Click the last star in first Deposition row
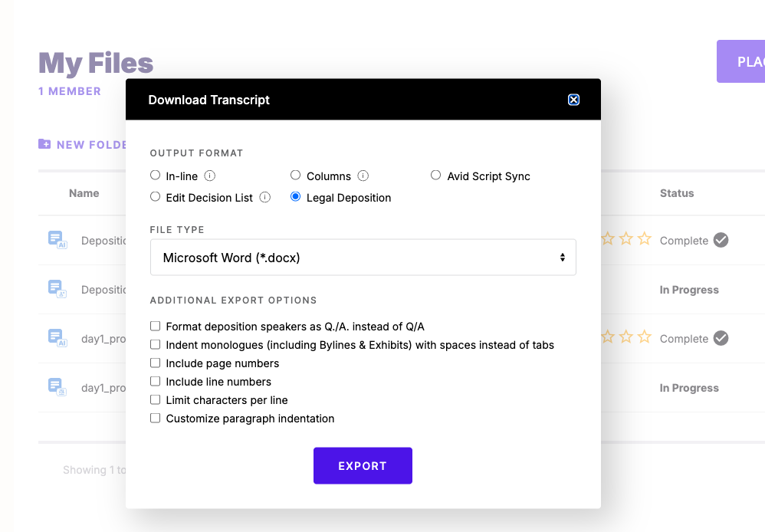Screen dimensions: 765x532 click(x=645, y=238)
